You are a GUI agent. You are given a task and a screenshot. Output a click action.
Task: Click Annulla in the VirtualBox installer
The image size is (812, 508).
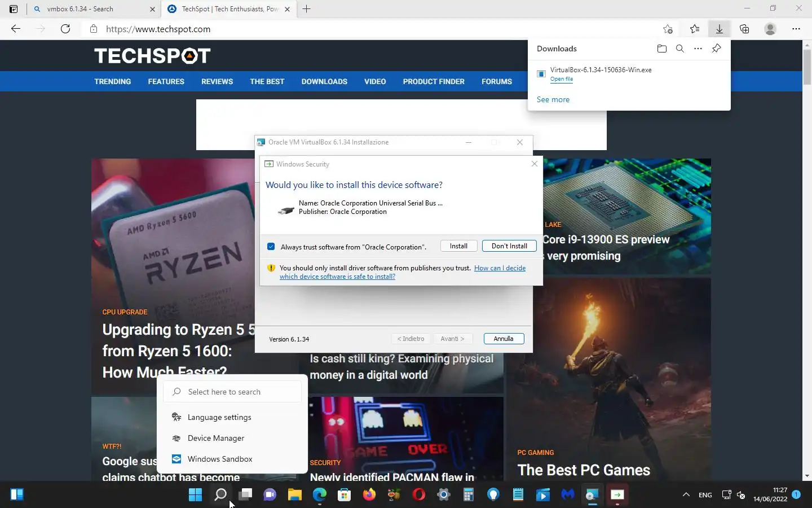click(504, 339)
